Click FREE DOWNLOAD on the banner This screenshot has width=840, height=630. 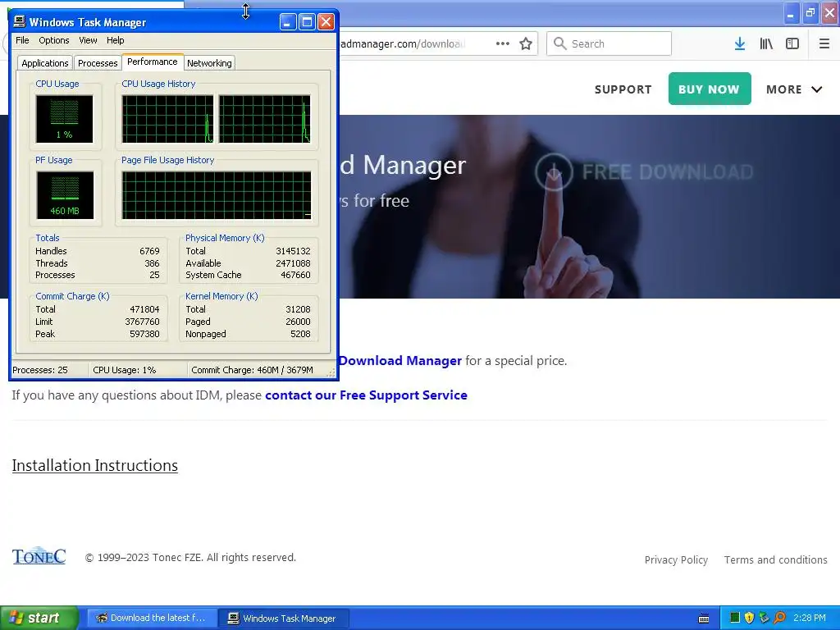(668, 172)
